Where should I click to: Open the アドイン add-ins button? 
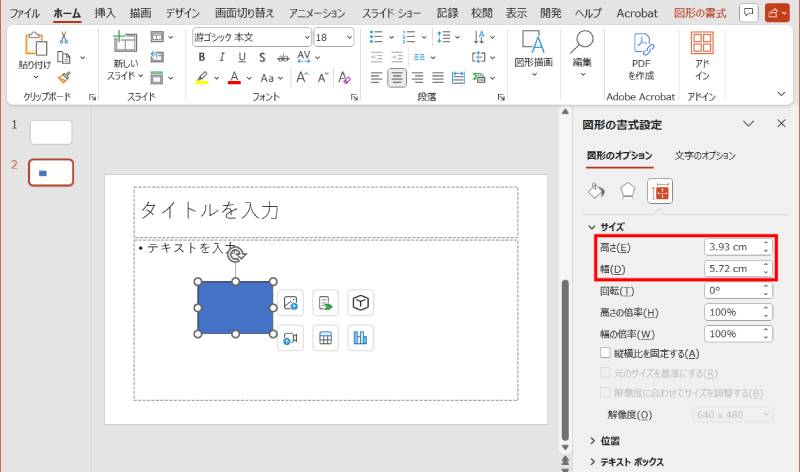coord(702,56)
